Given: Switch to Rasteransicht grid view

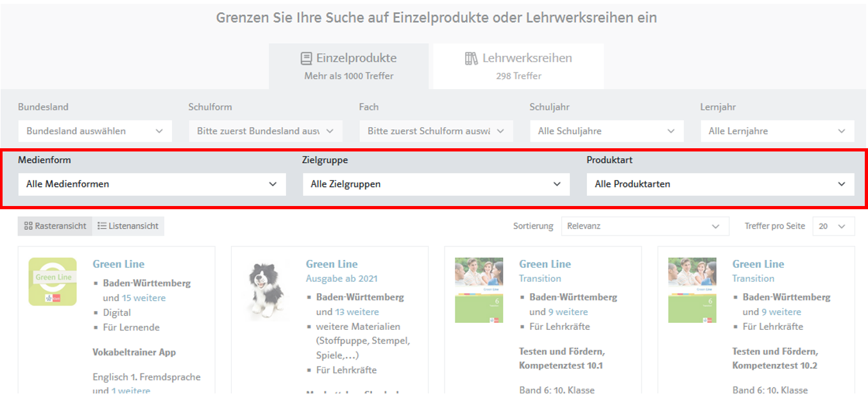Looking at the screenshot, I should (x=55, y=226).
